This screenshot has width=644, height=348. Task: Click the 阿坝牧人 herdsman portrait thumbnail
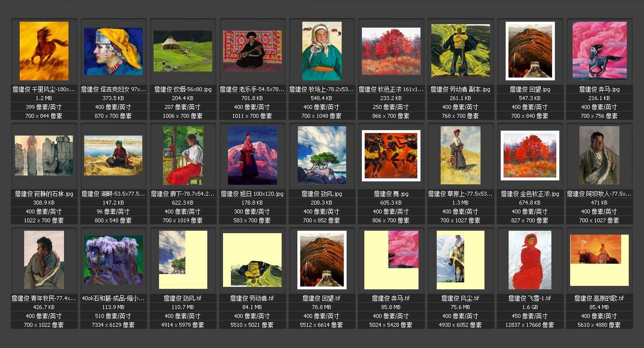(599, 155)
